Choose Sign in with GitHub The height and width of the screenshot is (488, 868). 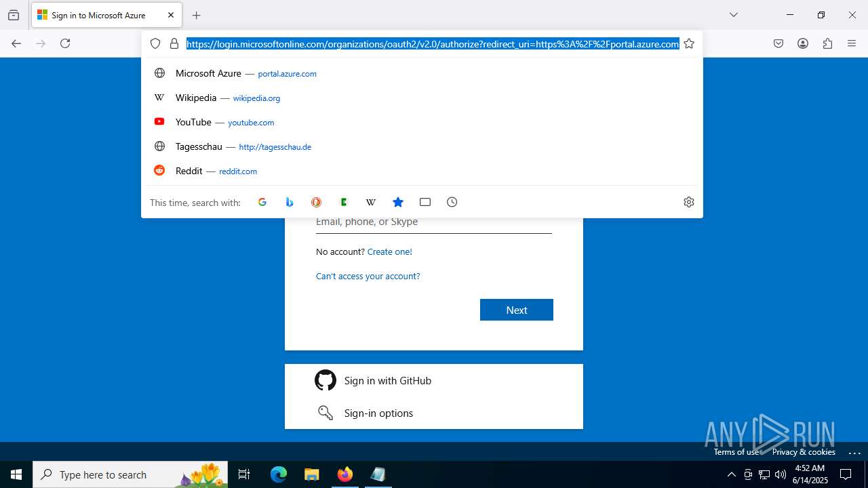434,381
